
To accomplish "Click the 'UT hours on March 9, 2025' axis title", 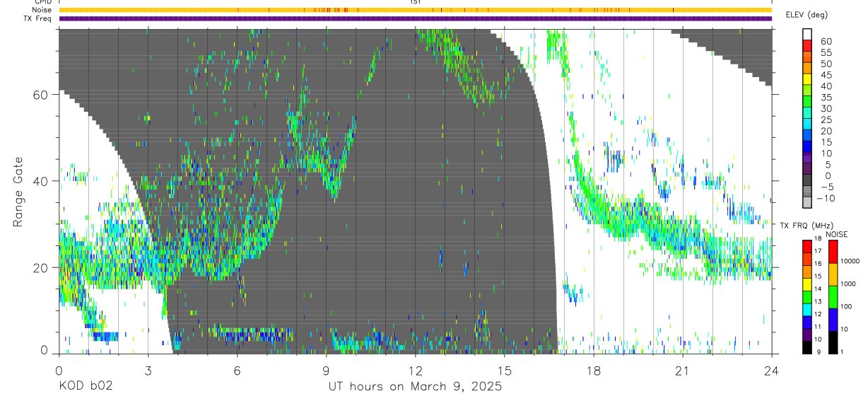I will pos(415,387).
